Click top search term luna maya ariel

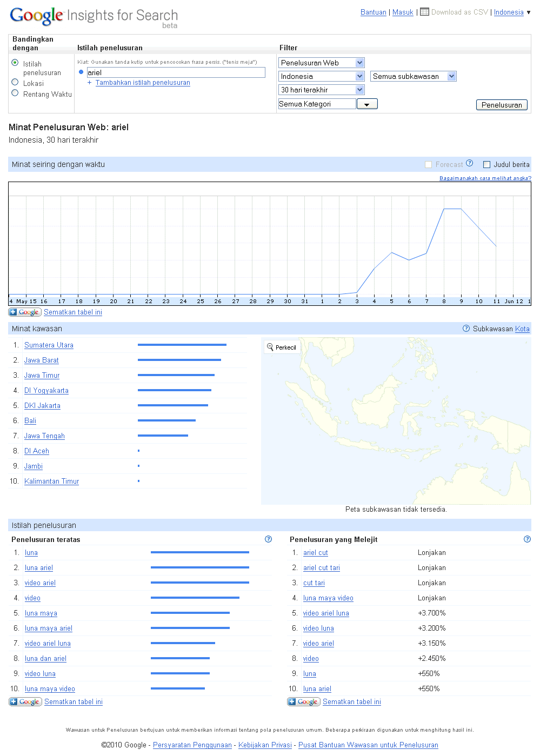49,628
